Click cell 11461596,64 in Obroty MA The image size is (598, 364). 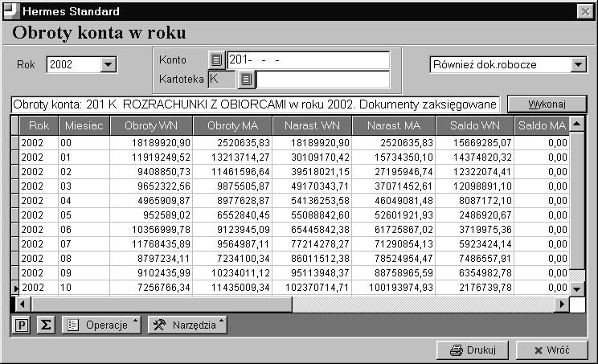[x=232, y=172]
